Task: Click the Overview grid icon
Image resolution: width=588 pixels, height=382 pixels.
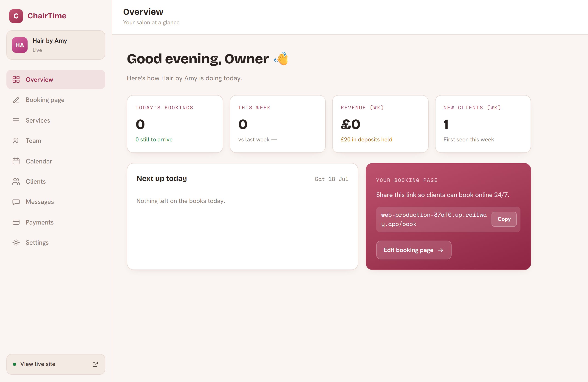Action: coord(16,79)
